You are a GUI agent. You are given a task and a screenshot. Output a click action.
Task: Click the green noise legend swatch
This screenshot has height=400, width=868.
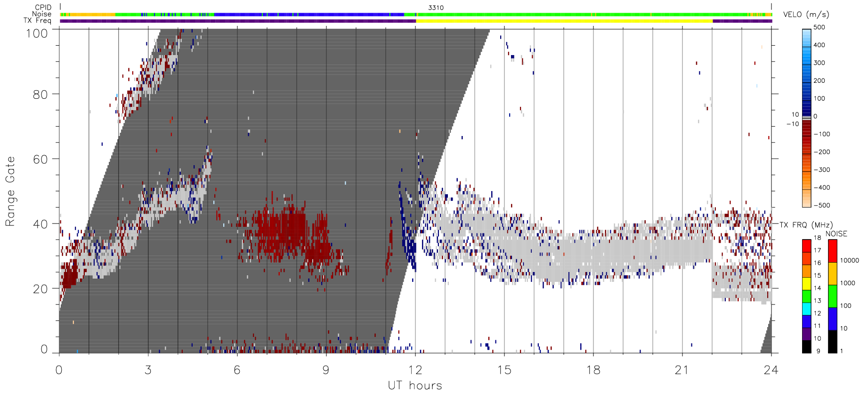coord(833,296)
